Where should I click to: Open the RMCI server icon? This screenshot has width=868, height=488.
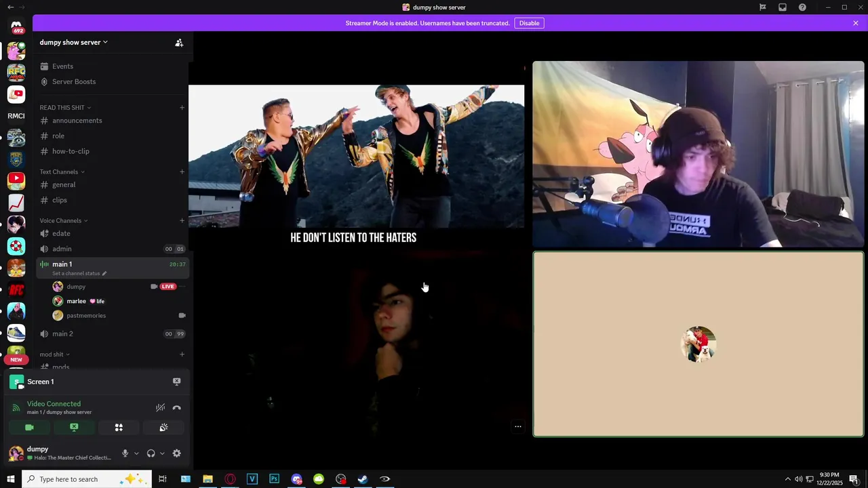[x=16, y=116]
